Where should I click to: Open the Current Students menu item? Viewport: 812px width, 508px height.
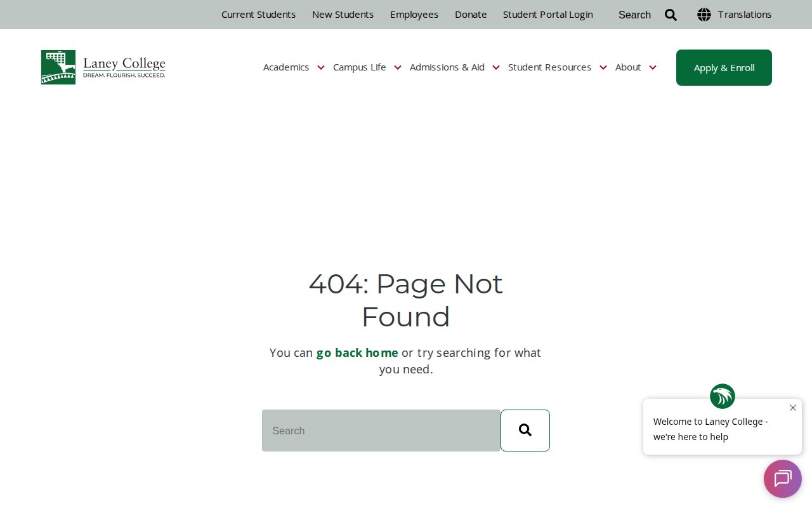pyautogui.click(x=258, y=15)
